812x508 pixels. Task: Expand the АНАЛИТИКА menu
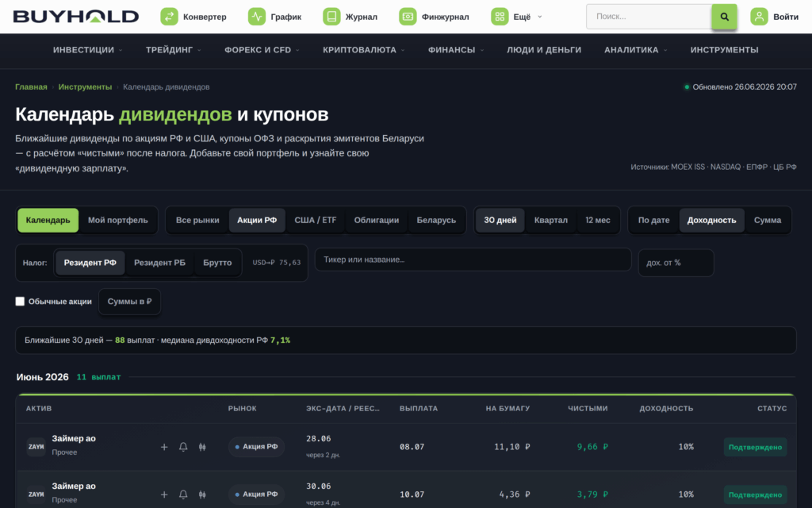pos(635,50)
